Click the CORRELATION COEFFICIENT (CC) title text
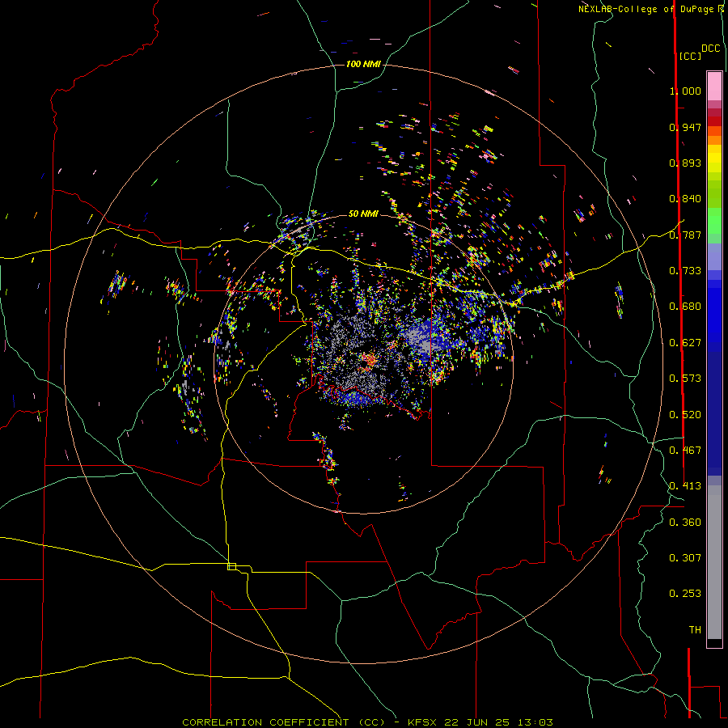The image size is (728, 728). click(283, 722)
